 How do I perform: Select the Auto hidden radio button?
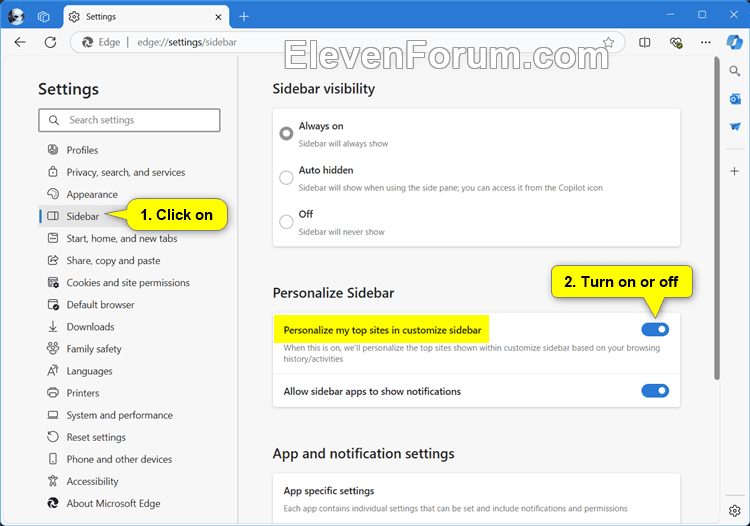click(286, 177)
